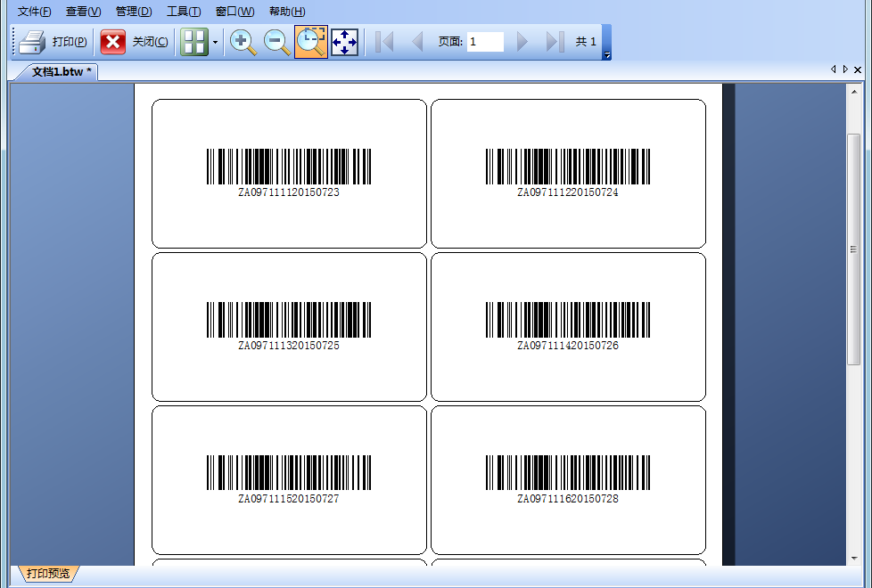Screen dimensions: 872x588
Task: Open the 管理(D) menu
Action: (134, 11)
